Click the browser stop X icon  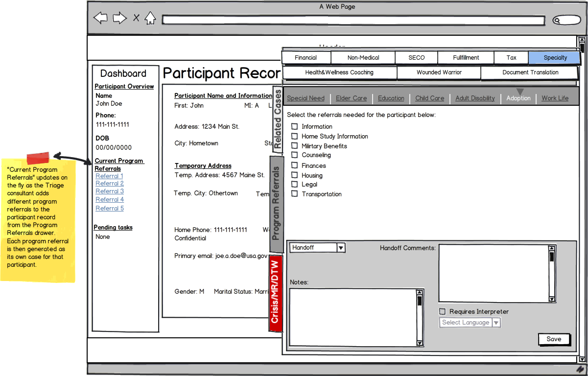pos(136,19)
